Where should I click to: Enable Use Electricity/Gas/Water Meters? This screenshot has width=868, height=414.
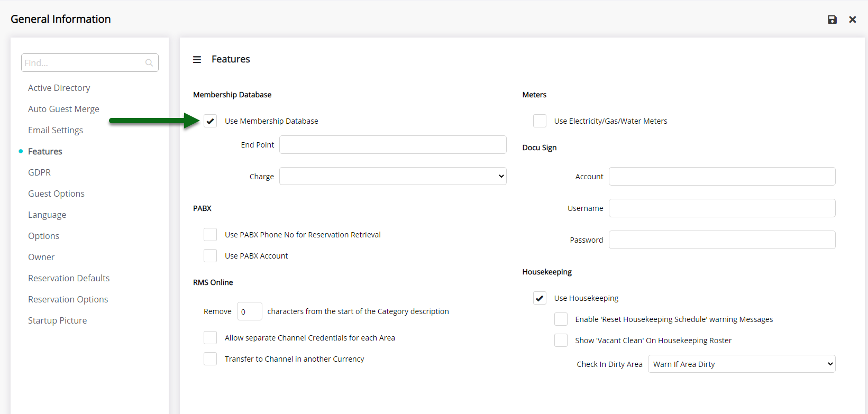click(540, 121)
